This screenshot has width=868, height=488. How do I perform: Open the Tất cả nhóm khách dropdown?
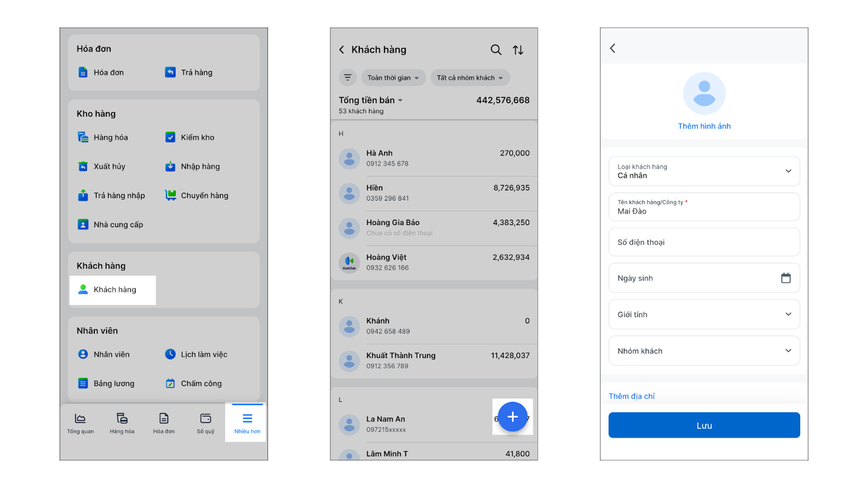pyautogui.click(x=470, y=78)
